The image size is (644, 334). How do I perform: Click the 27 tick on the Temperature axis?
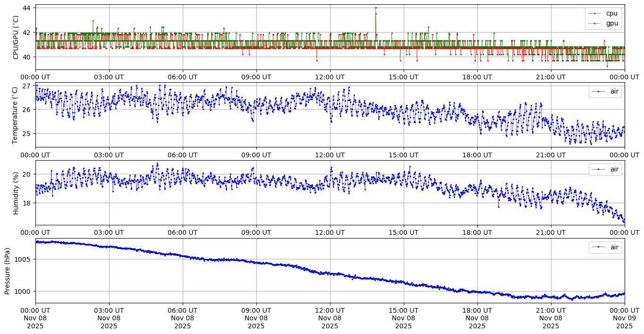click(26, 86)
